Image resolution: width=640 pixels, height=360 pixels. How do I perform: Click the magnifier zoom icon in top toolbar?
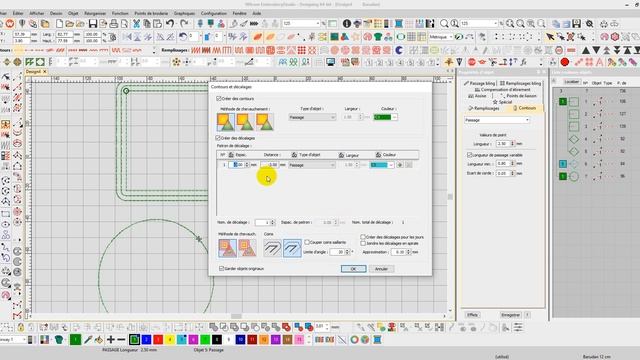(444, 24)
